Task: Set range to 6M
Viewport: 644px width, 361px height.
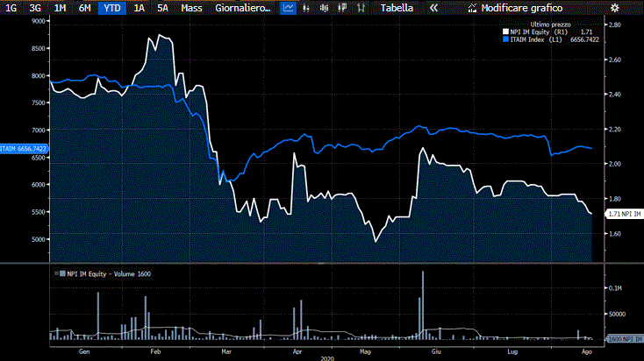Action: point(84,8)
